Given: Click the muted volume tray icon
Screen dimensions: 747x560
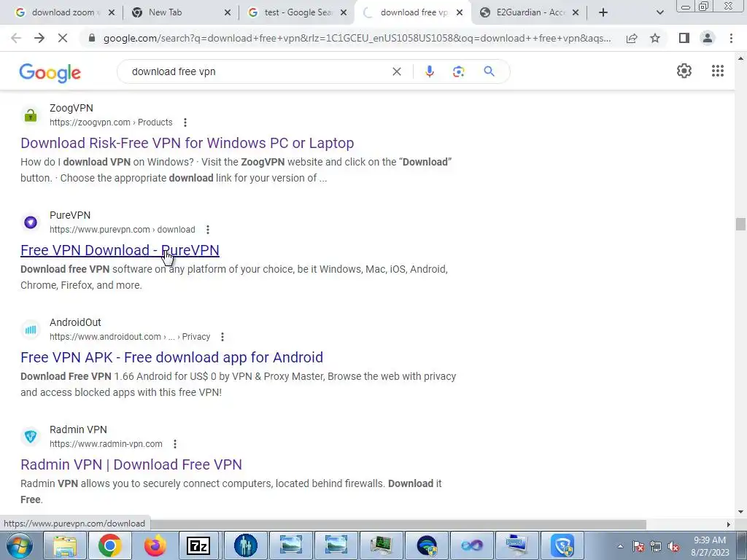Looking at the screenshot, I should pyautogui.click(x=673, y=547).
